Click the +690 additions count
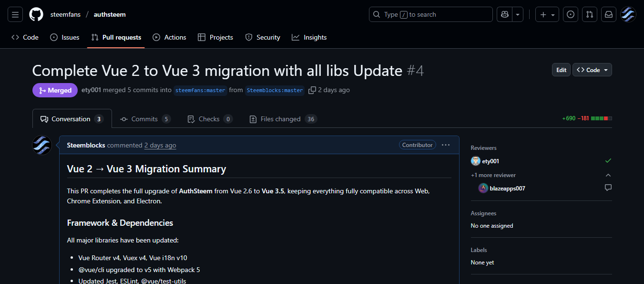 click(x=569, y=118)
